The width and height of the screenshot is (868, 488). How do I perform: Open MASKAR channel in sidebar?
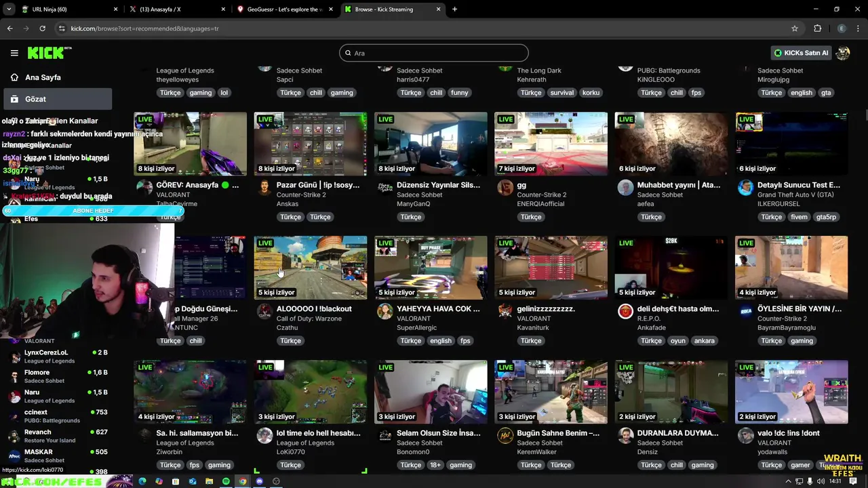click(58, 455)
